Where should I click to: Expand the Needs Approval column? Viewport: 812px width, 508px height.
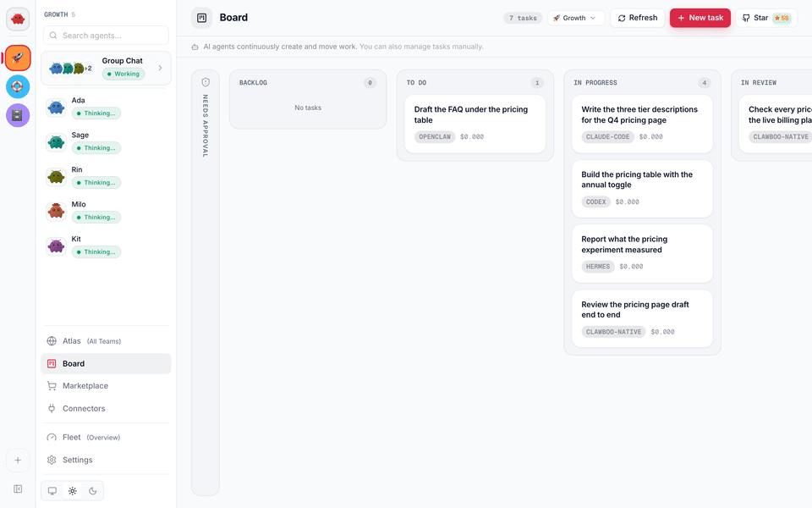pos(206,283)
